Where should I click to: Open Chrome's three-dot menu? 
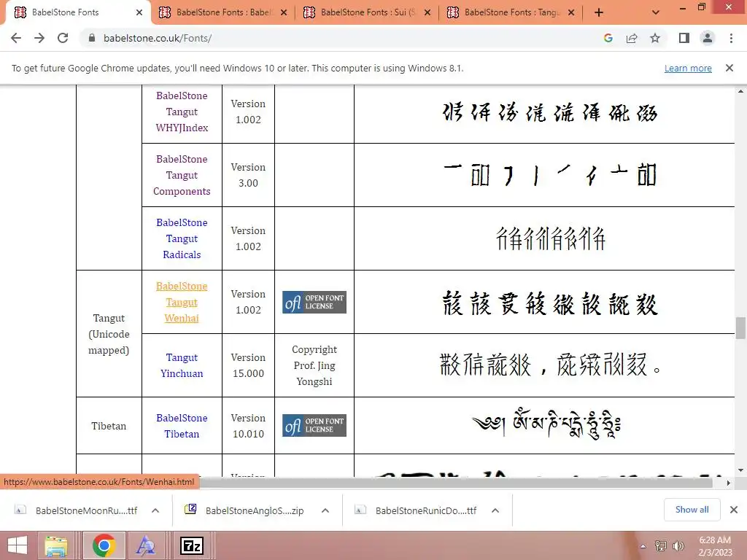[x=731, y=38]
